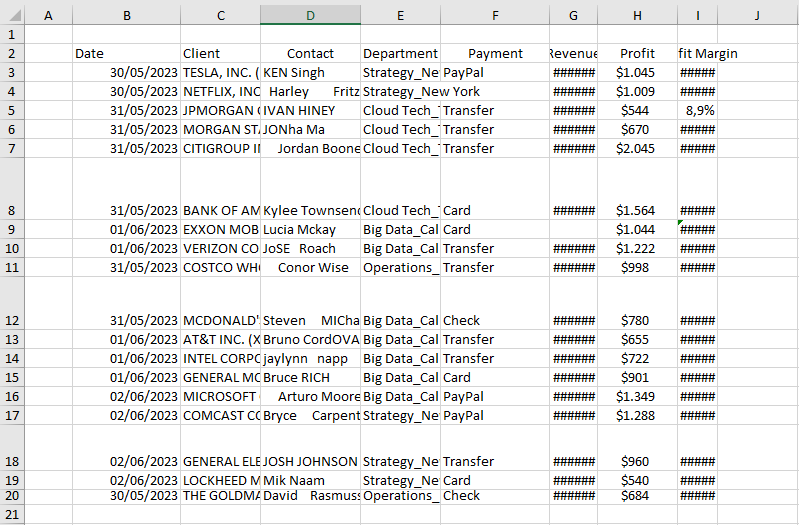Select the $1.045 profit cell
799x525 pixels.
637,72
